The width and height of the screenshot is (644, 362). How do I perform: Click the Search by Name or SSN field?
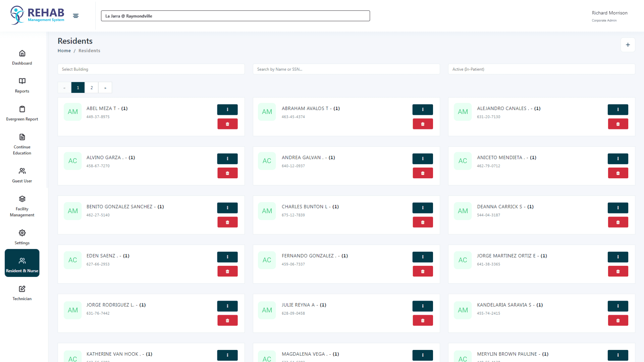click(x=346, y=69)
